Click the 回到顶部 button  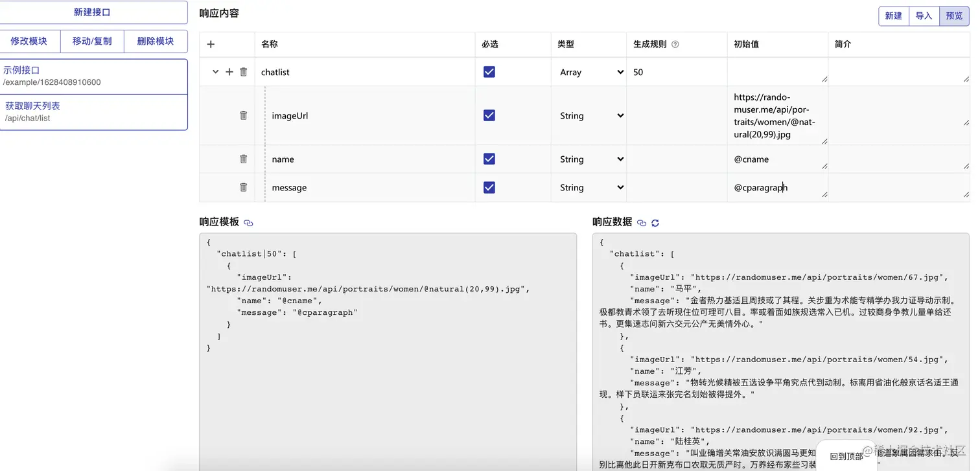point(847,456)
